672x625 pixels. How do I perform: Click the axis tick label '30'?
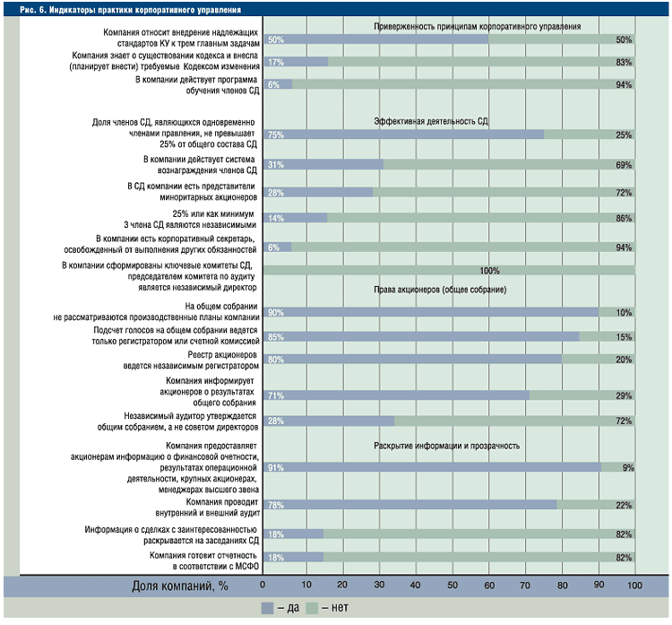coord(379,585)
